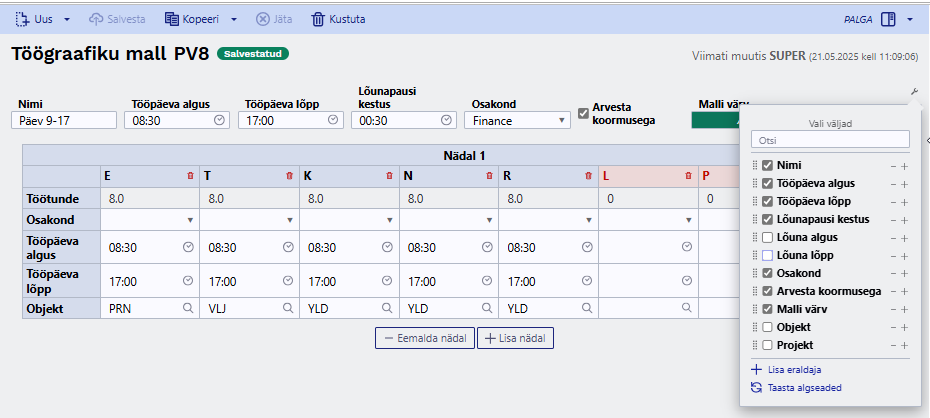Click the Lisa nädal button
930x418 pixels.
click(515, 338)
